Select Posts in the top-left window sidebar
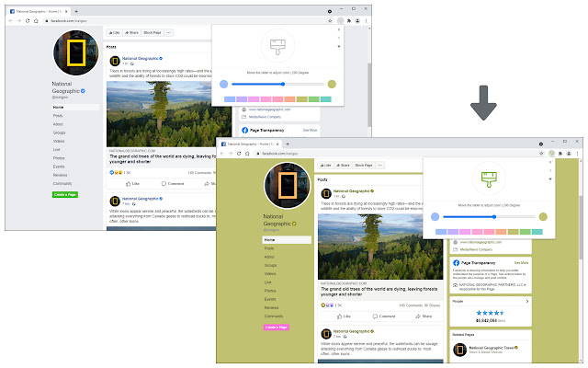 click(x=58, y=116)
